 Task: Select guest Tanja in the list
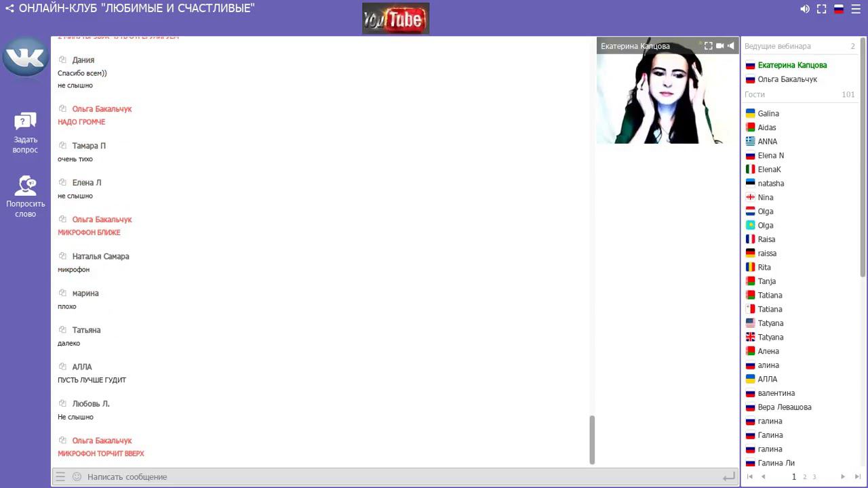coord(767,281)
